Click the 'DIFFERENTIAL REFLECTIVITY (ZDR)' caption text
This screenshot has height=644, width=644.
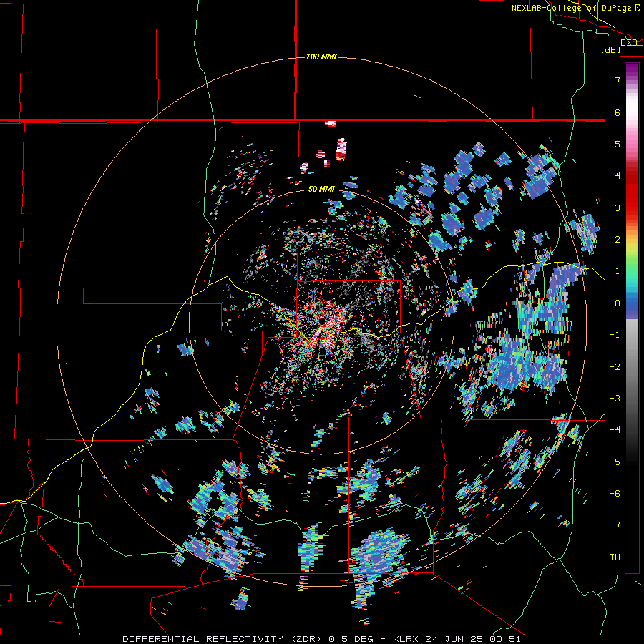(x=224, y=639)
